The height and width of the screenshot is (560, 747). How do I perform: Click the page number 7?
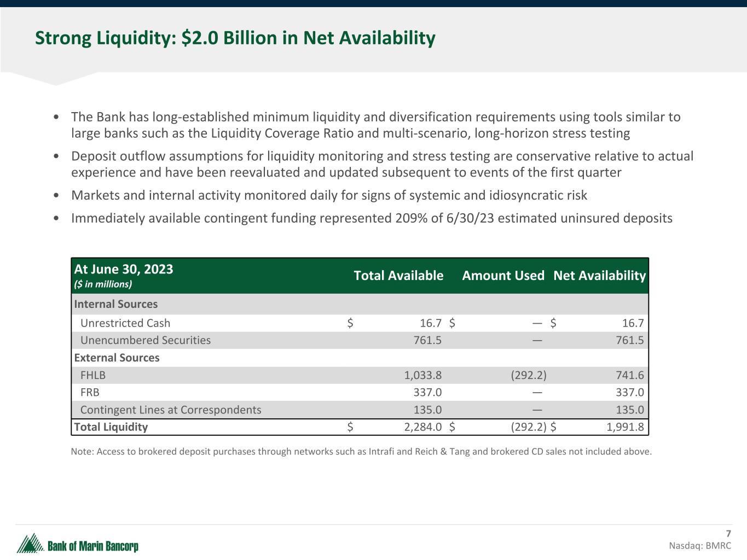click(728, 534)
